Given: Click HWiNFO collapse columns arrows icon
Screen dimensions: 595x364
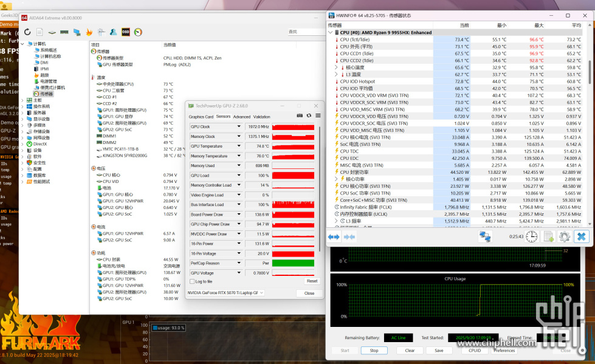Looking at the screenshot, I should [x=349, y=237].
